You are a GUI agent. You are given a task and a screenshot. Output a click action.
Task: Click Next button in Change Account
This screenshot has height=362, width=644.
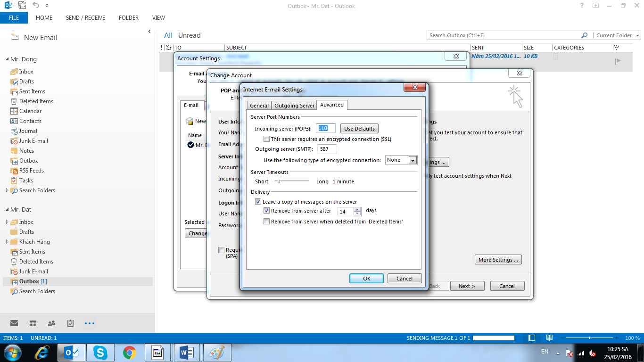[466, 286]
